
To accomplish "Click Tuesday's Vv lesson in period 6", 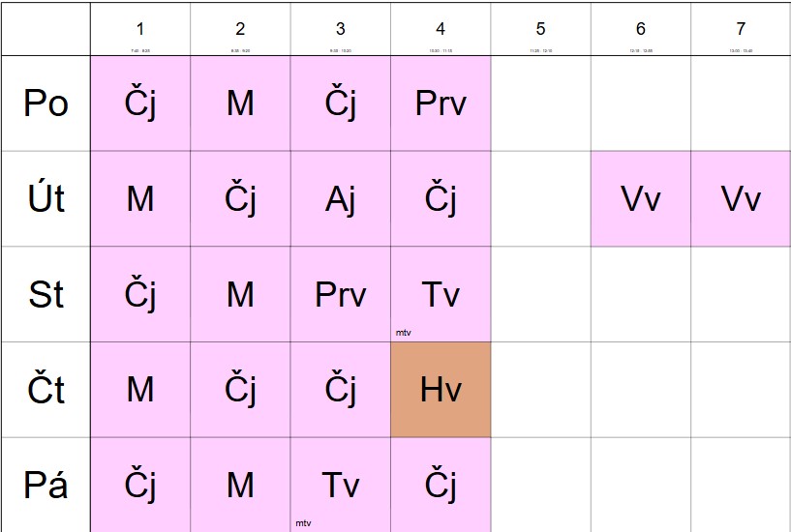I will point(641,199).
